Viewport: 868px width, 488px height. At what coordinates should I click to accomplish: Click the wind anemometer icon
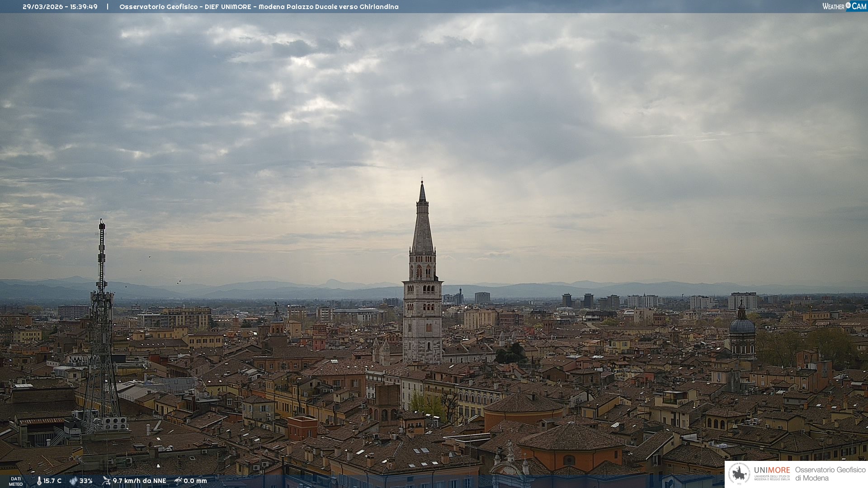106,481
